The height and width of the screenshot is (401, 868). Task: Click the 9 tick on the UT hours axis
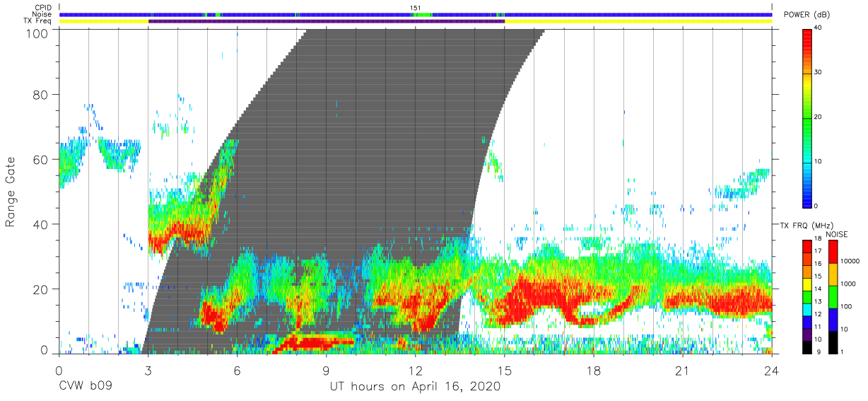tap(327, 370)
